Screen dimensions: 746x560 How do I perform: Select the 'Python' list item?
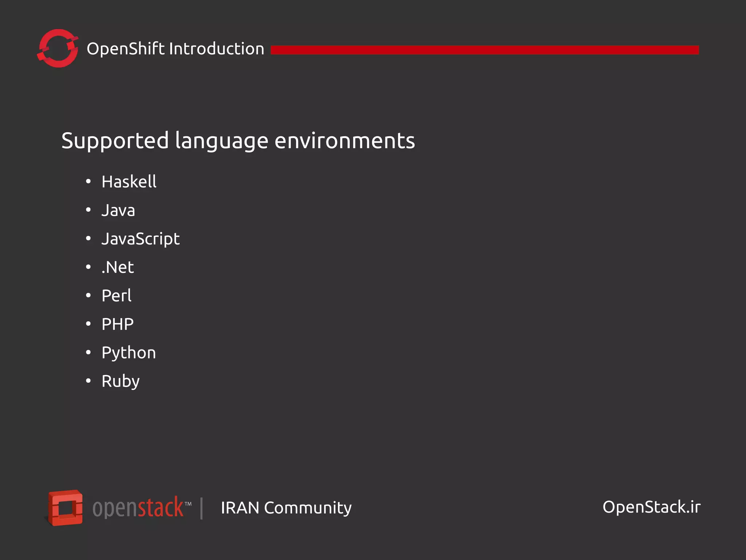[129, 353]
